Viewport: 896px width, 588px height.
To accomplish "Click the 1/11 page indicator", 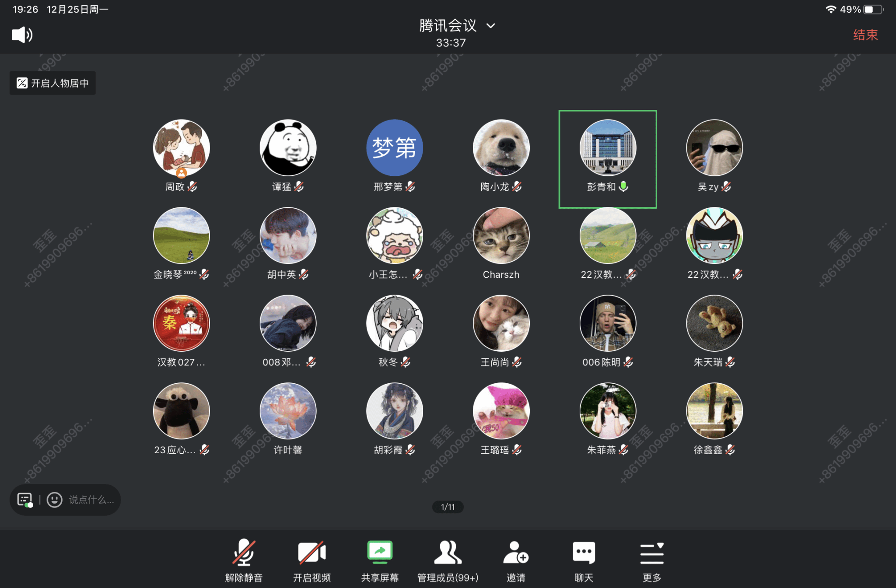I will point(448,507).
